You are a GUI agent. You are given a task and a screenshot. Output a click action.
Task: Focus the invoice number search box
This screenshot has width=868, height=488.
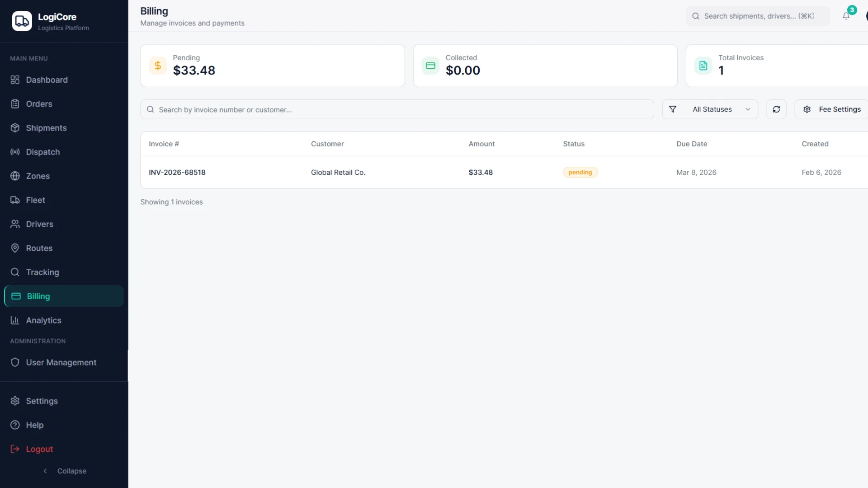(x=397, y=109)
